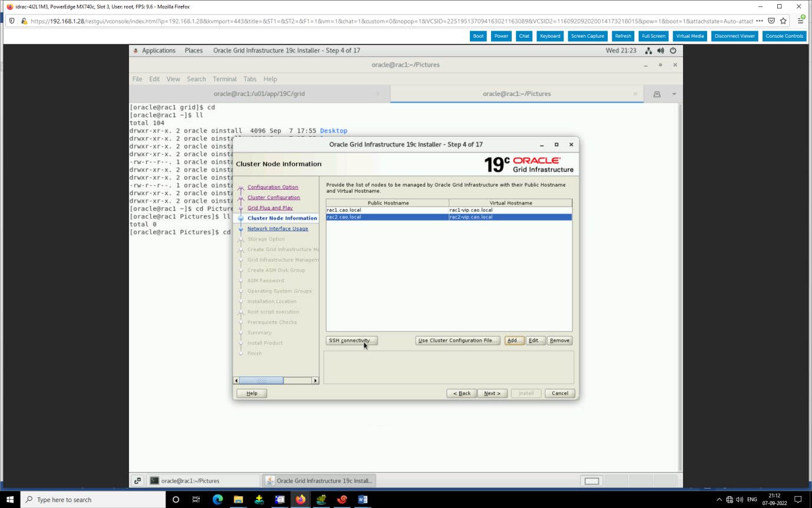The image size is (812, 508).
Task: Switch to oracle@rac1:~/Pictures in GNOME taskbar
Action: click(x=202, y=481)
